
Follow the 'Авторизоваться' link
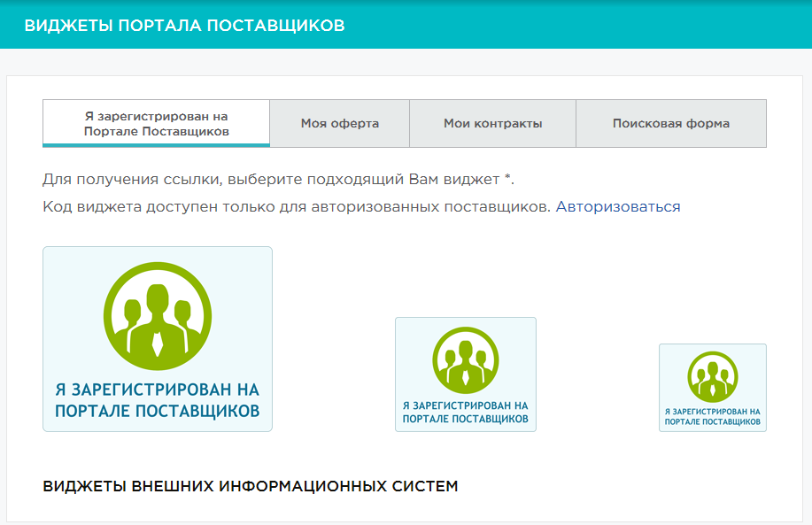pos(618,206)
